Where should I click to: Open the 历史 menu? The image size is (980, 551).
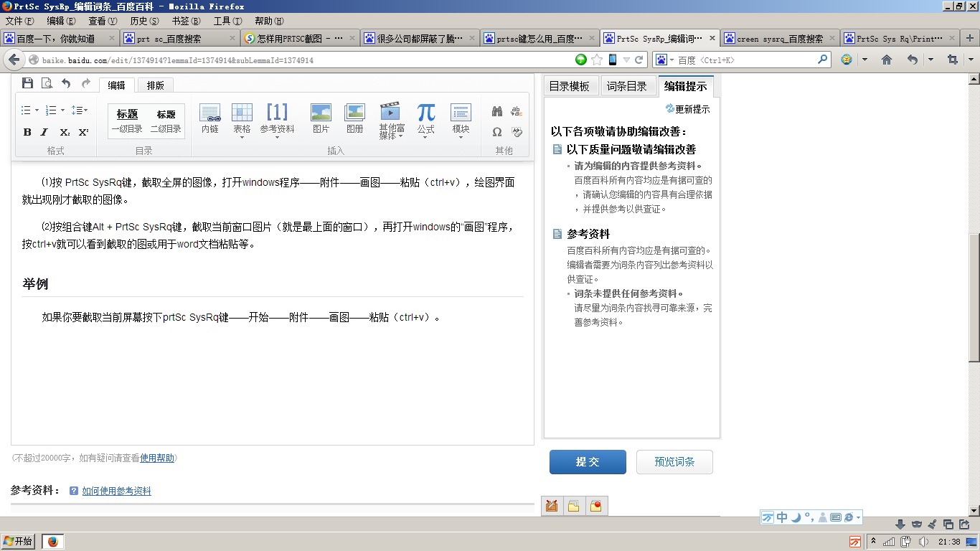pyautogui.click(x=144, y=21)
